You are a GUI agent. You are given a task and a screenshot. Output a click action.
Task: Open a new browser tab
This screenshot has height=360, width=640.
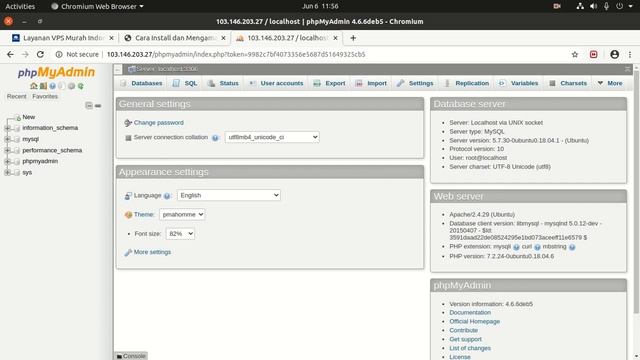[x=353, y=38]
